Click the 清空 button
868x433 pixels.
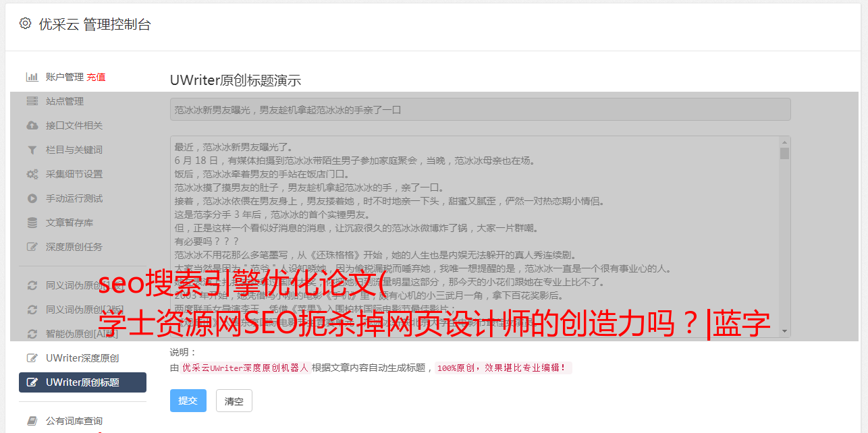(x=234, y=401)
